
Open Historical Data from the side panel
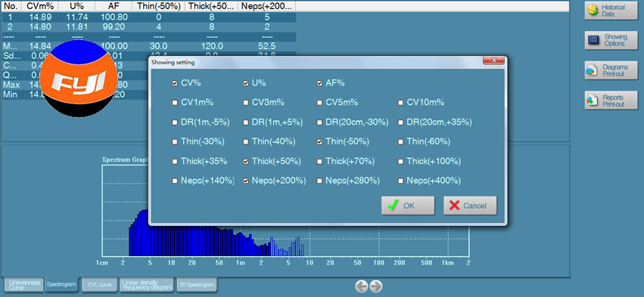pos(611,11)
